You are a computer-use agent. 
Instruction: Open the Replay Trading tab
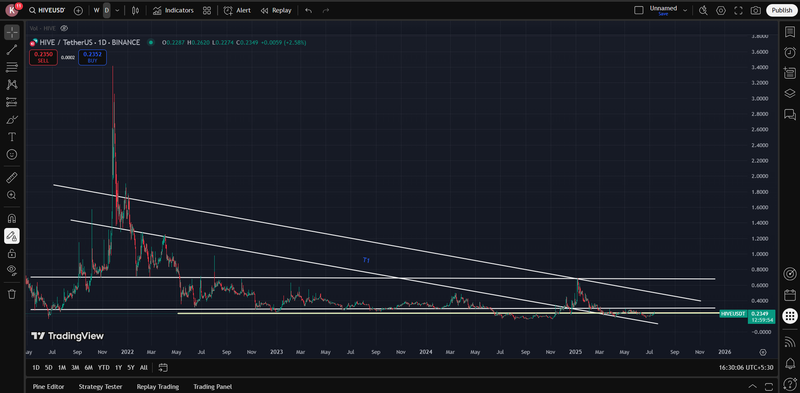[158, 387]
